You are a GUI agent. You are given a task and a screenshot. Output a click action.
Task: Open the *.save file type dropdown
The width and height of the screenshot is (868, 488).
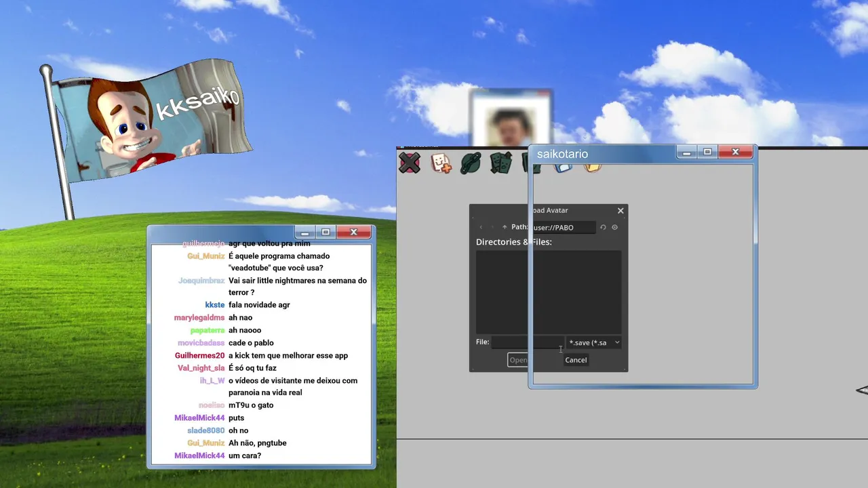click(x=594, y=342)
